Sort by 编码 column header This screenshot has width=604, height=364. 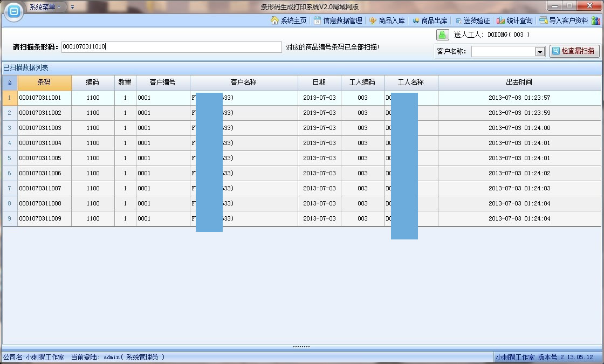(93, 83)
